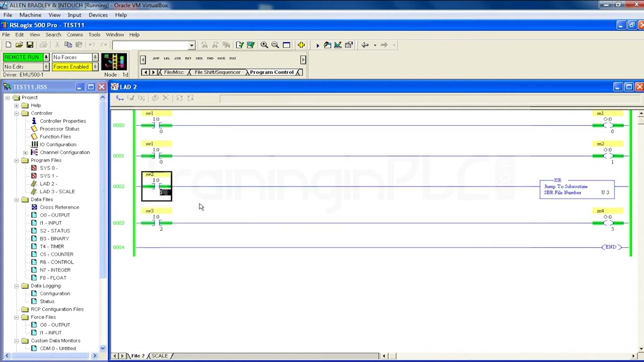Open the Search menu
Image resolution: width=644 pixels, height=362 pixels.
(x=53, y=35)
